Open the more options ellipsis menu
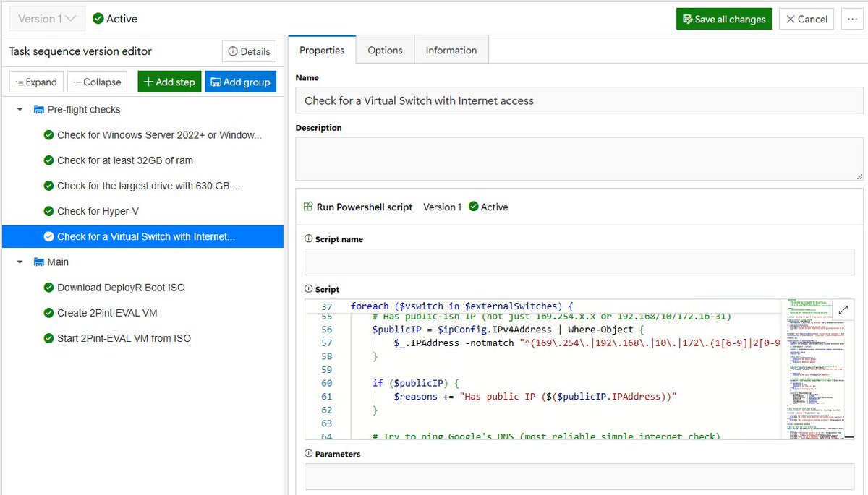The width and height of the screenshot is (868, 495). pyautogui.click(x=852, y=20)
